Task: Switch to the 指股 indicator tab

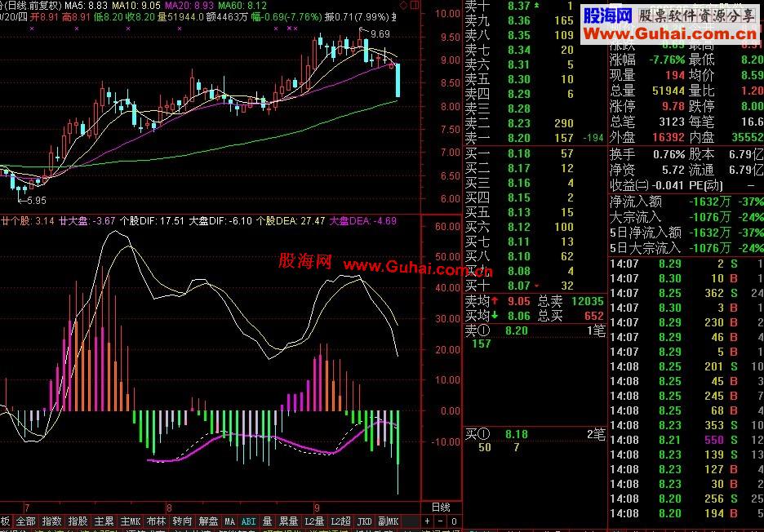Action: tap(78, 521)
